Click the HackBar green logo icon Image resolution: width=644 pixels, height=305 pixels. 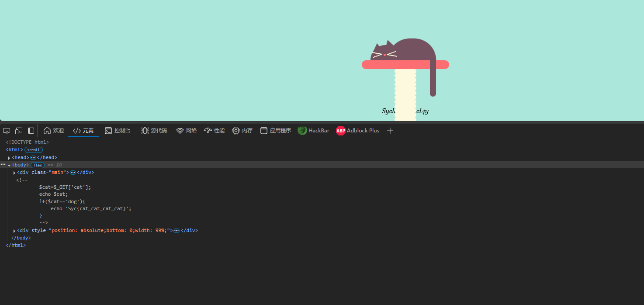pos(302,131)
